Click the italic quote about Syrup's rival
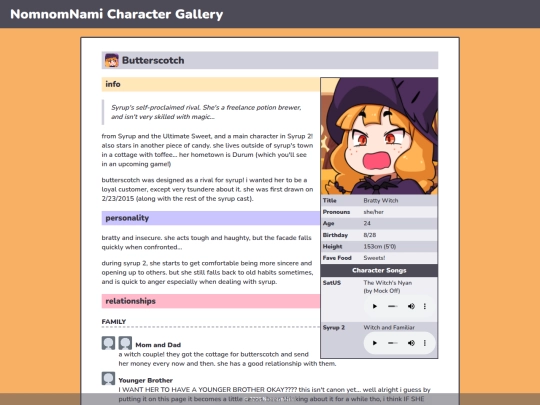The image size is (540, 405). tap(206, 112)
